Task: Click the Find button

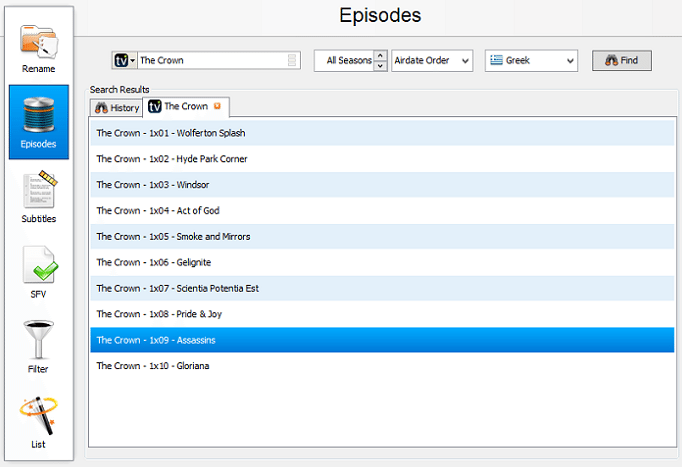Action: pos(622,60)
